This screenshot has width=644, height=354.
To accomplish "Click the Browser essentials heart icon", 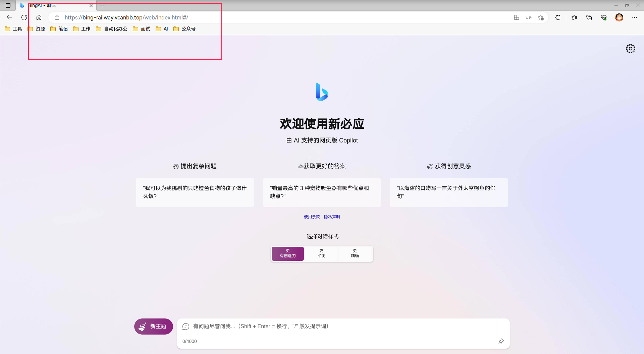I will click(x=604, y=17).
